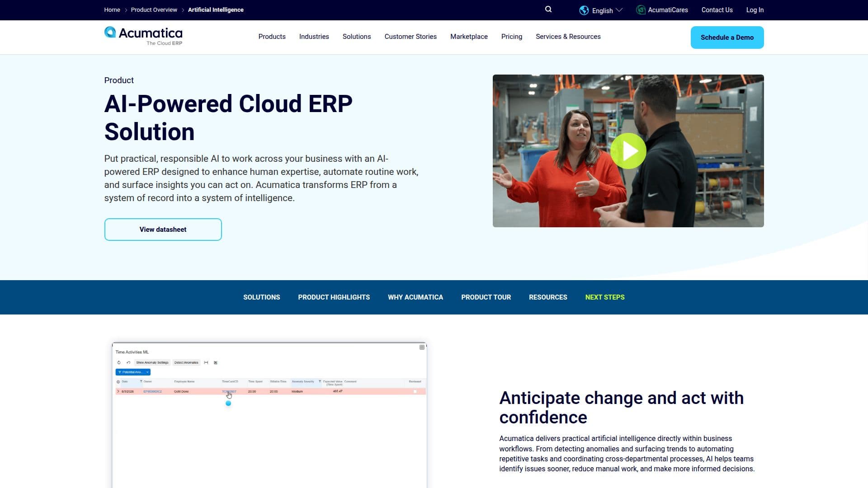The image size is (868, 488).
Task: Play the warehouse video
Action: [628, 151]
